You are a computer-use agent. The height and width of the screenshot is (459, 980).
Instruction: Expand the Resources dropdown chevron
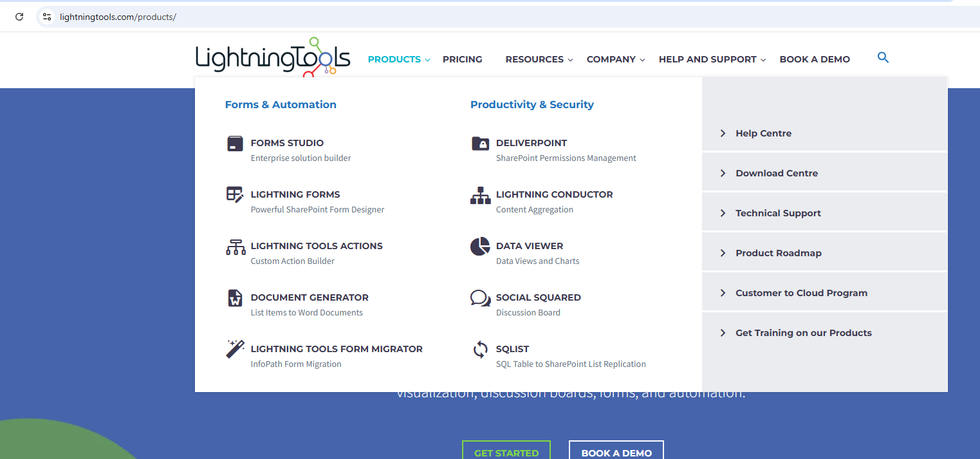click(570, 60)
